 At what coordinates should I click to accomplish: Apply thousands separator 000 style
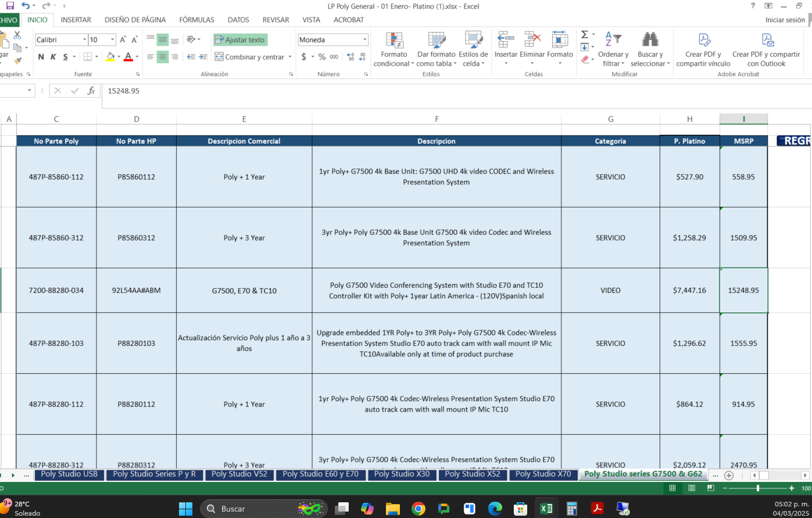(334, 57)
